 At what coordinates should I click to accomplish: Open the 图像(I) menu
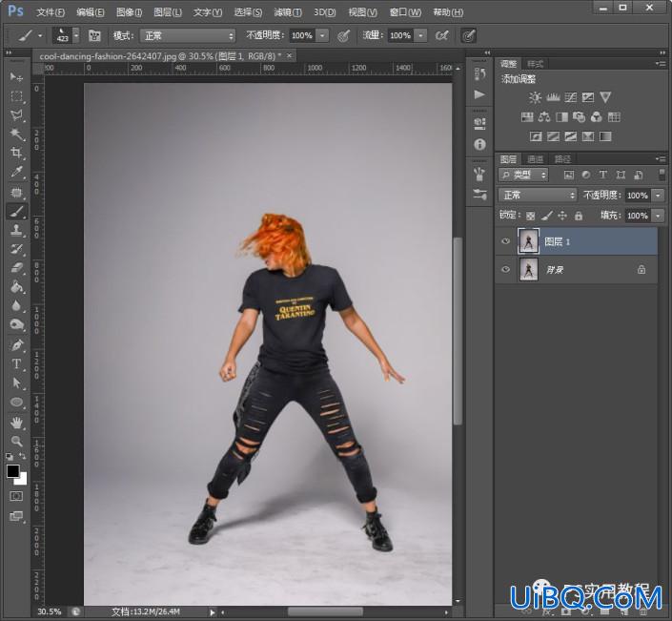pos(129,12)
